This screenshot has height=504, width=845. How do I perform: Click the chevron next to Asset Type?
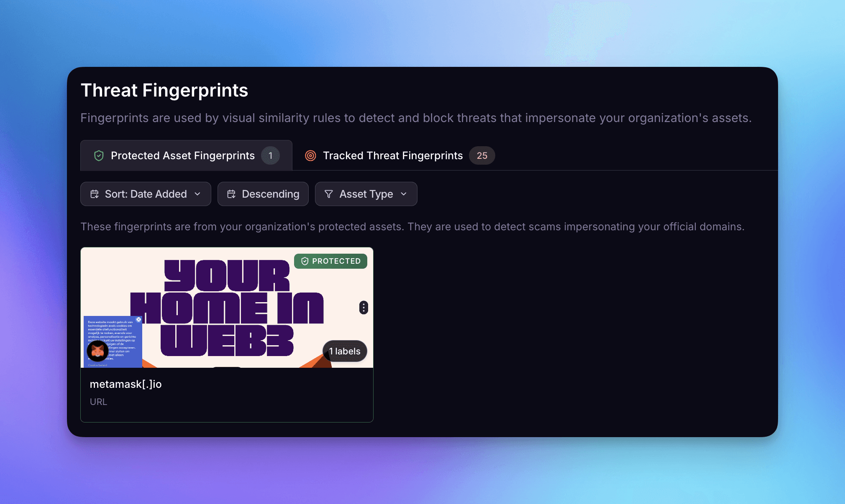[x=404, y=194]
